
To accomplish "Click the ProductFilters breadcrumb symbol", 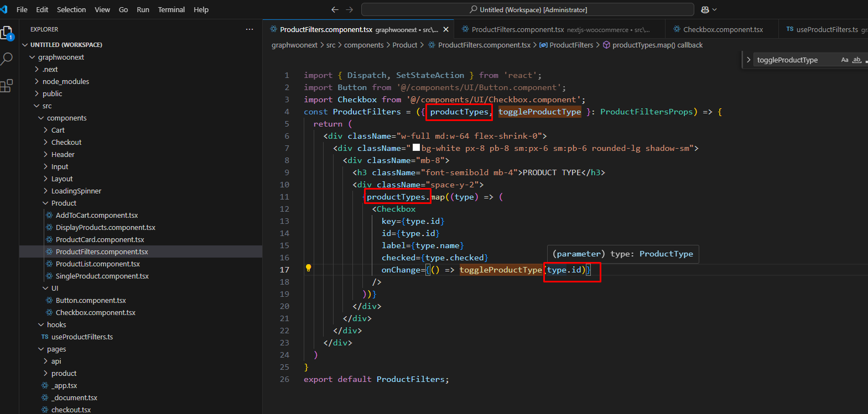I will tap(571, 45).
